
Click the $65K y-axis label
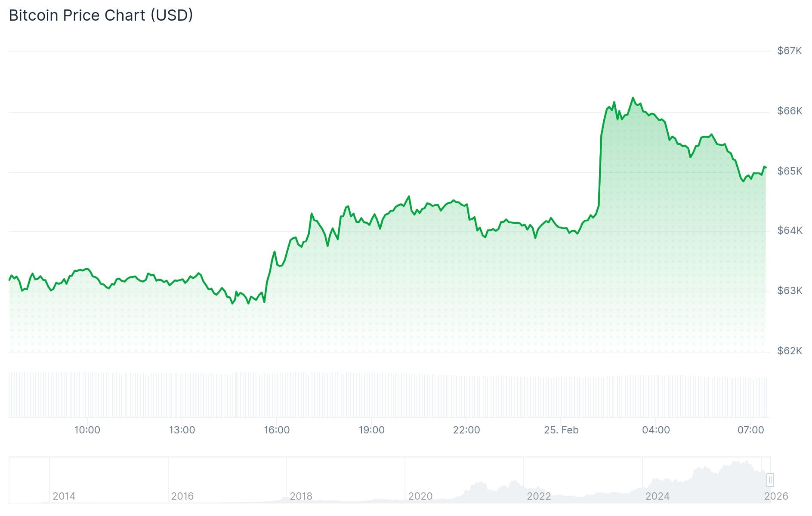(789, 171)
